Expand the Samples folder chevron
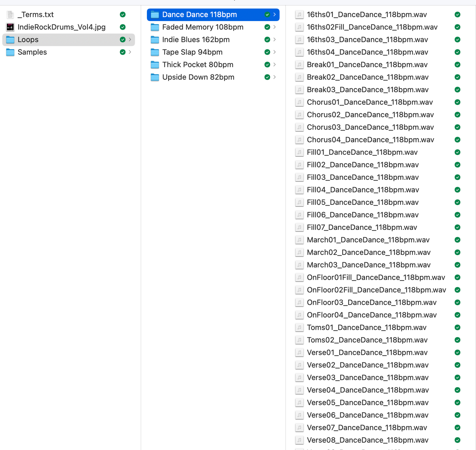476x450 pixels. [x=130, y=52]
